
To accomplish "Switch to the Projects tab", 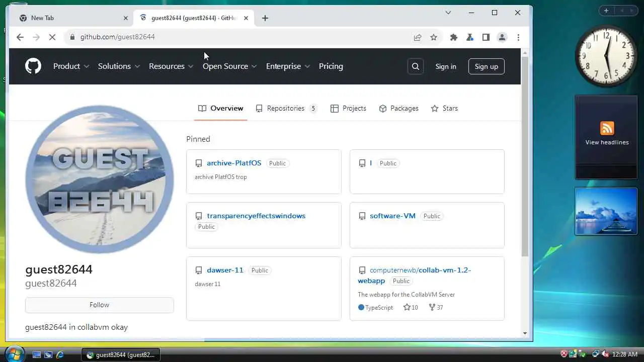I will point(348,108).
